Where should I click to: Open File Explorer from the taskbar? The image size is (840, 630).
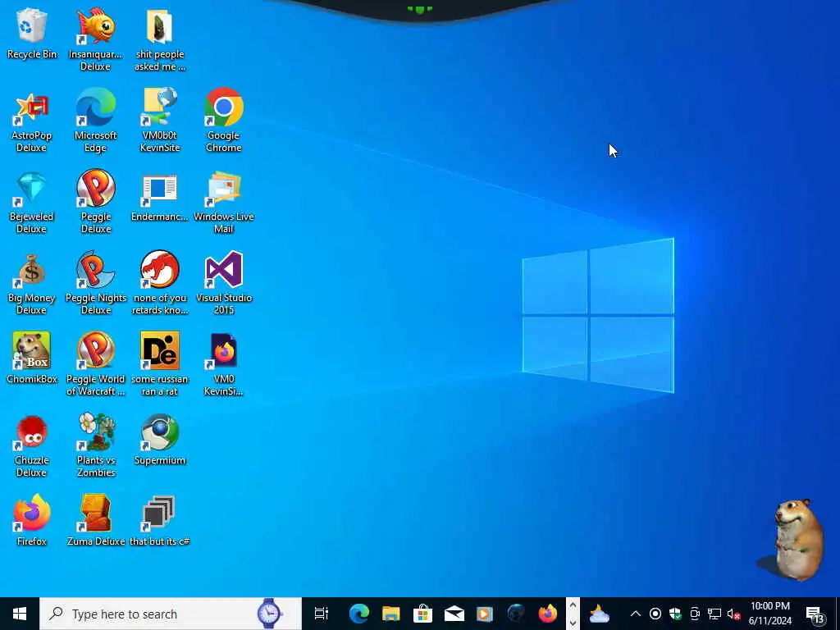391,614
